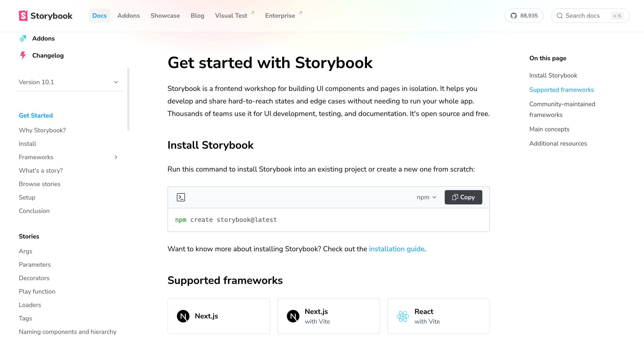
Task: Switch to the Showcase navigation tab
Action: [x=165, y=15]
